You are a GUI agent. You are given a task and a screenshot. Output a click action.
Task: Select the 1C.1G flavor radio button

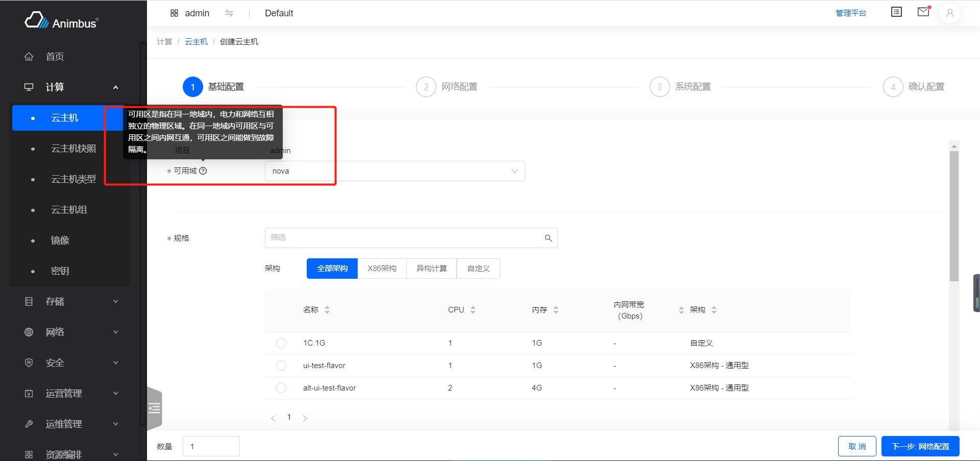point(281,343)
